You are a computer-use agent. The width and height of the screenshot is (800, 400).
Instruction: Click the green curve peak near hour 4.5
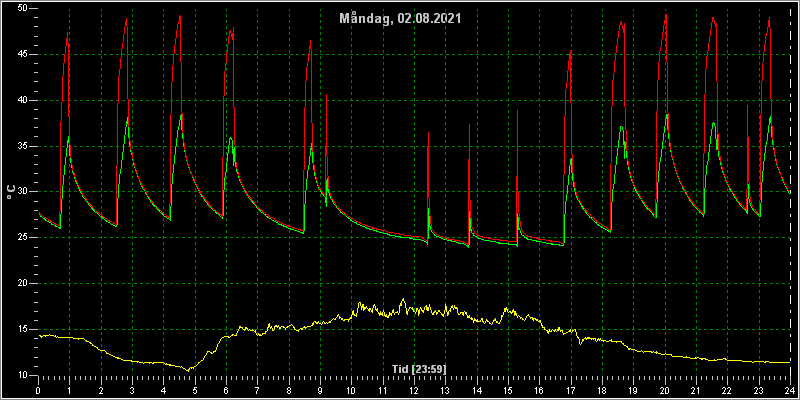coord(181,115)
